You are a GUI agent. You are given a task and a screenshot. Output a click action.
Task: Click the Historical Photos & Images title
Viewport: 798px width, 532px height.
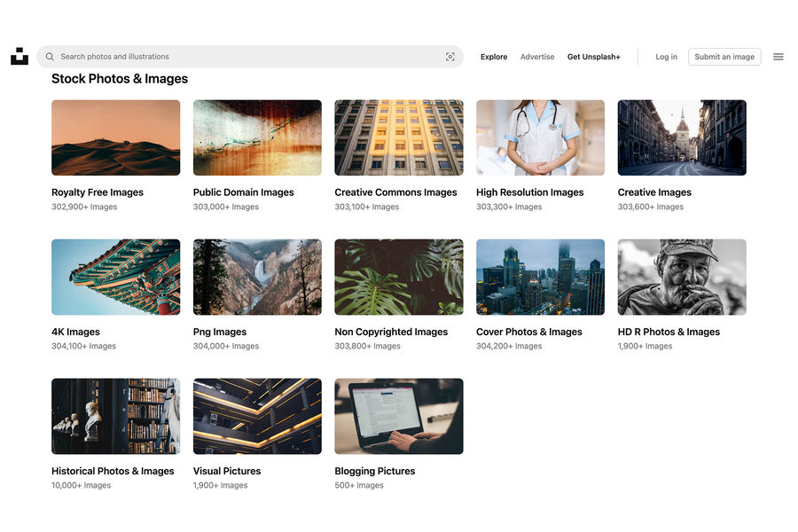click(x=113, y=472)
